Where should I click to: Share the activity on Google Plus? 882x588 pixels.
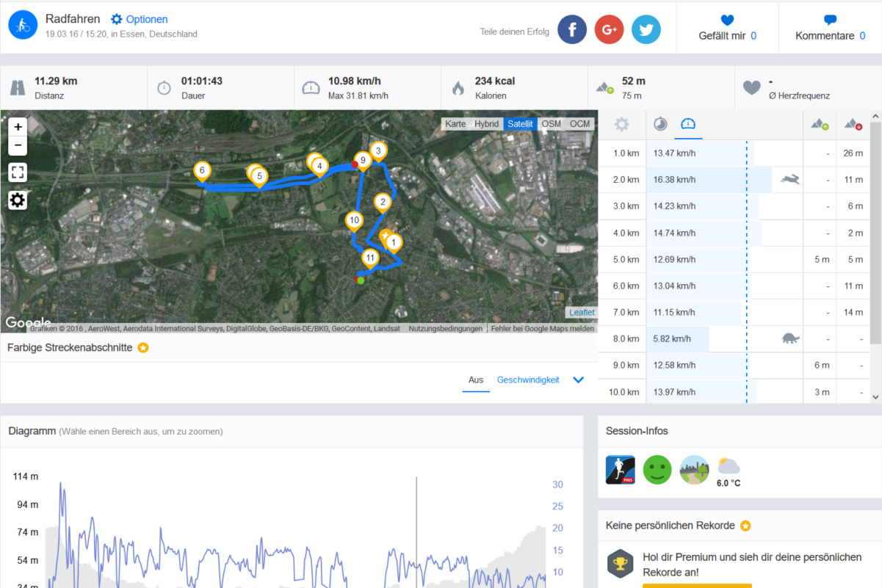coord(609,29)
